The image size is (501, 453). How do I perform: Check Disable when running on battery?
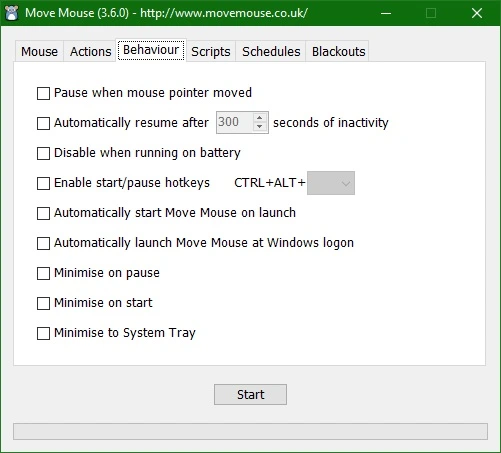point(43,153)
